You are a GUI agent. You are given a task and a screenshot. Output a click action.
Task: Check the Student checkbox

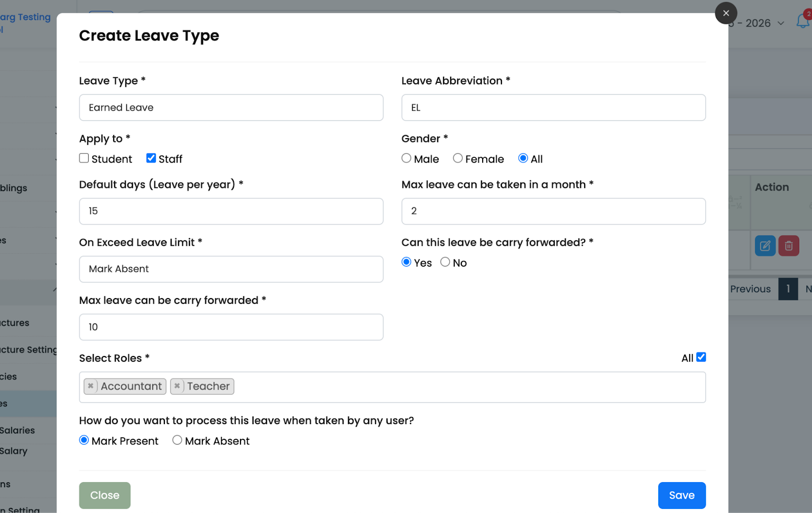[x=84, y=158]
